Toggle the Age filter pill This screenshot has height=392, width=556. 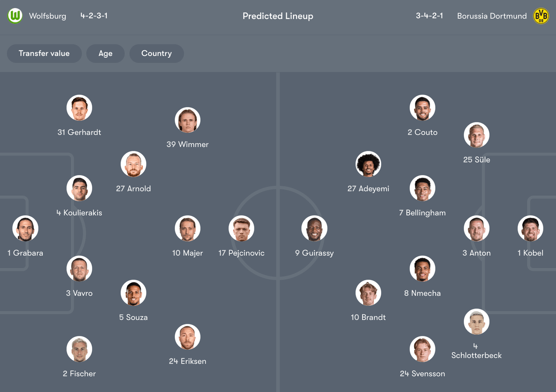click(106, 54)
